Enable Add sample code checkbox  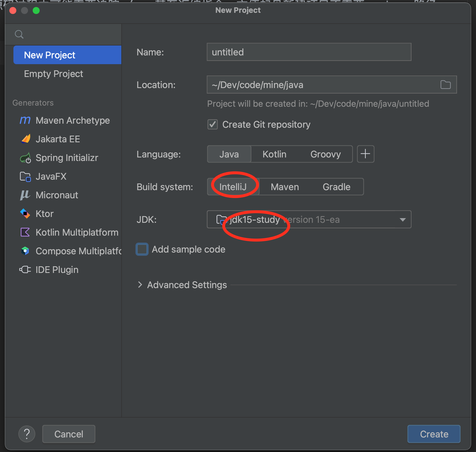click(142, 249)
